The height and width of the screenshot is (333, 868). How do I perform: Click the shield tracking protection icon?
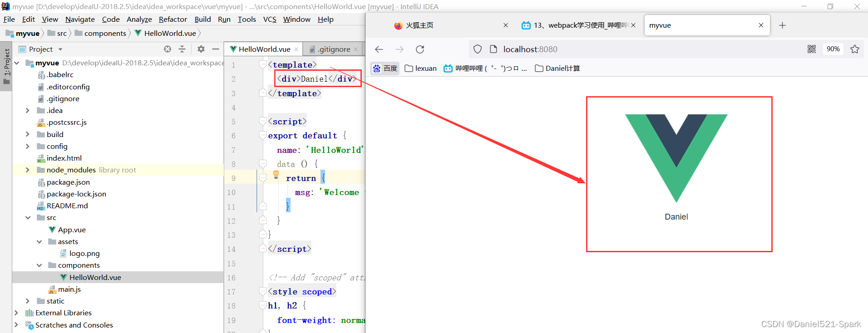click(x=478, y=49)
